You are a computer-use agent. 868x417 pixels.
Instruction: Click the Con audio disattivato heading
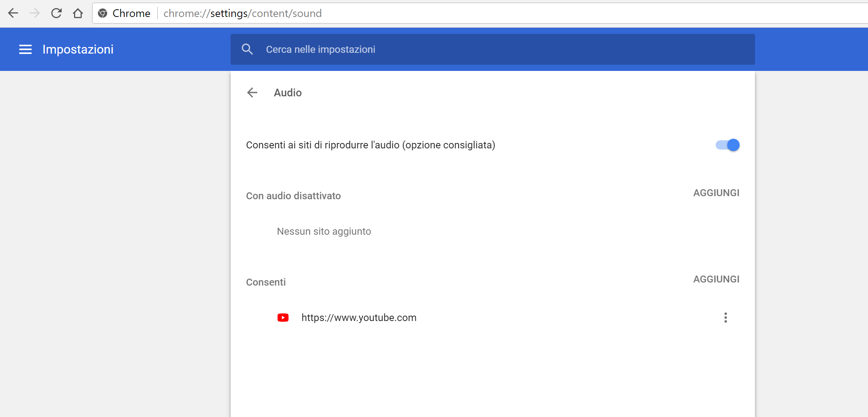(293, 196)
